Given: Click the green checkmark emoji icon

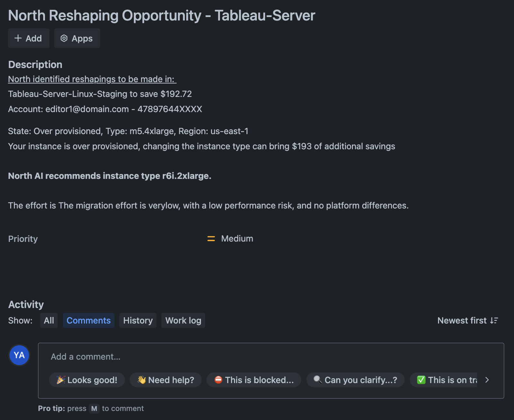Looking at the screenshot, I should pyautogui.click(x=421, y=380).
